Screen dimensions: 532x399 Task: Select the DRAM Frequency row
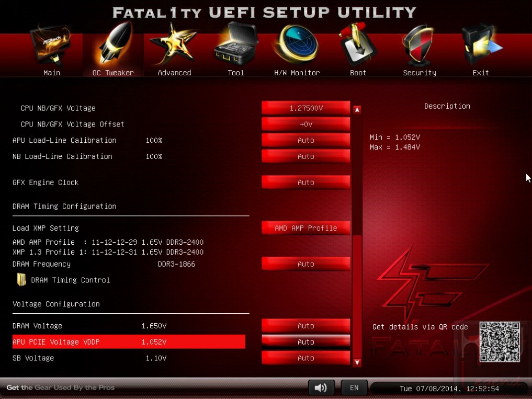click(129, 264)
